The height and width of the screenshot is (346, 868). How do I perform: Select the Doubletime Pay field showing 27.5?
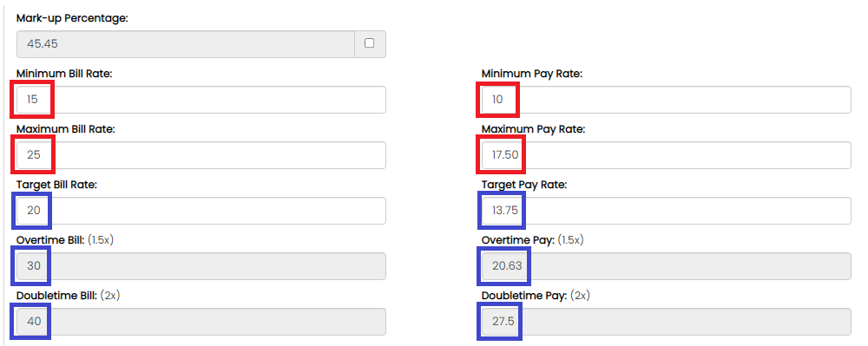[x=666, y=321]
